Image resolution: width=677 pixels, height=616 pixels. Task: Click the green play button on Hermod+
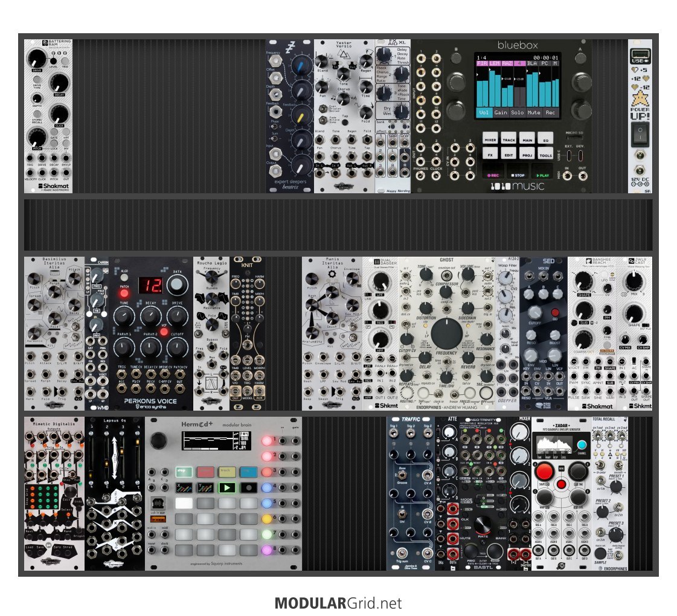click(x=227, y=488)
